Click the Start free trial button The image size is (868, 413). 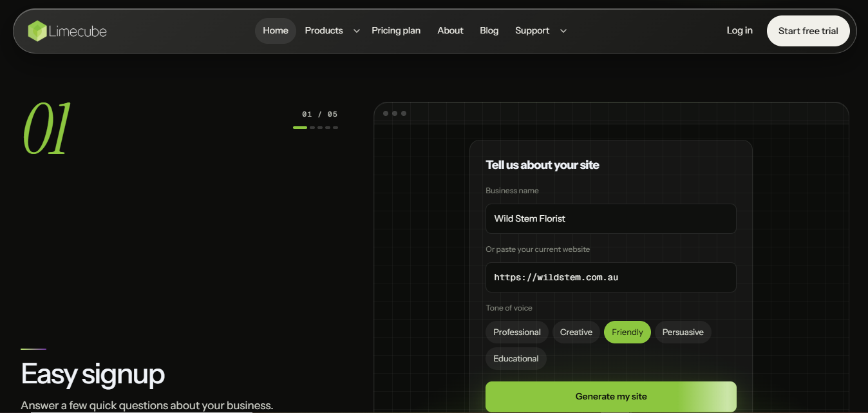[808, 31]
